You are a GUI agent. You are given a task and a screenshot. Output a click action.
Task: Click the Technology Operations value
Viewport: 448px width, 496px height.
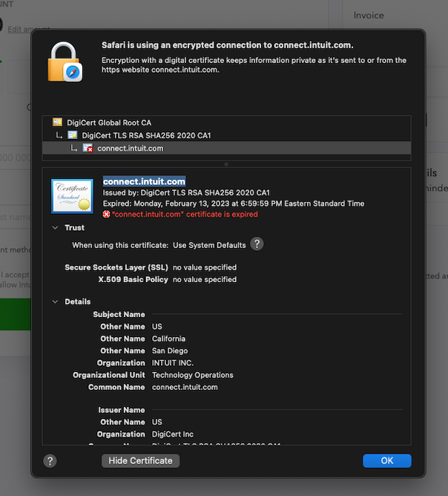pos(193,375)
